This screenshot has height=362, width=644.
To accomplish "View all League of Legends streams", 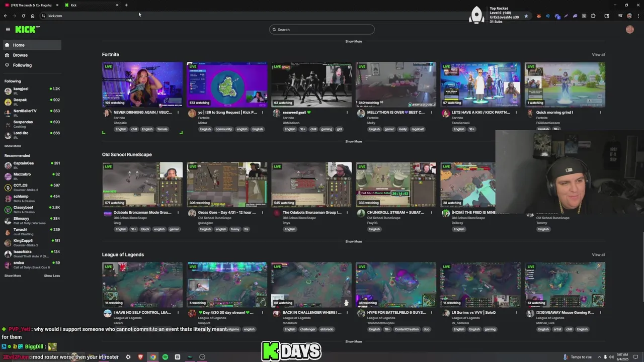I will tap(598, 254).
